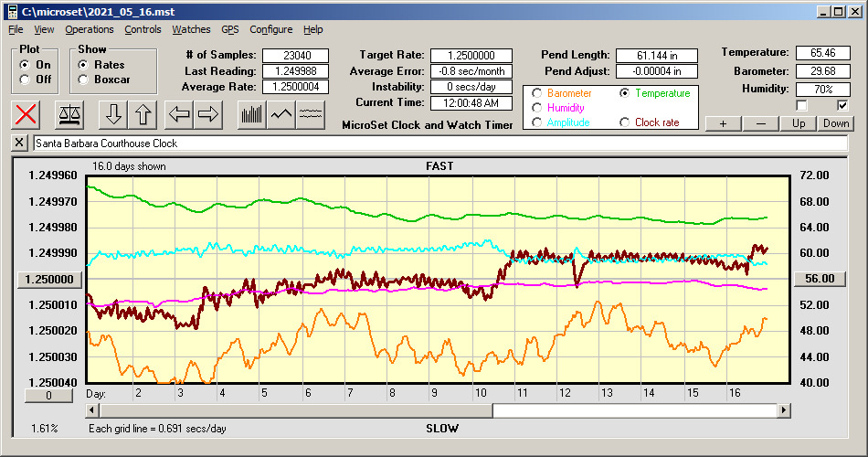Click the Current Time field
This screenshot has height=457, width=868.
point(471,102)
